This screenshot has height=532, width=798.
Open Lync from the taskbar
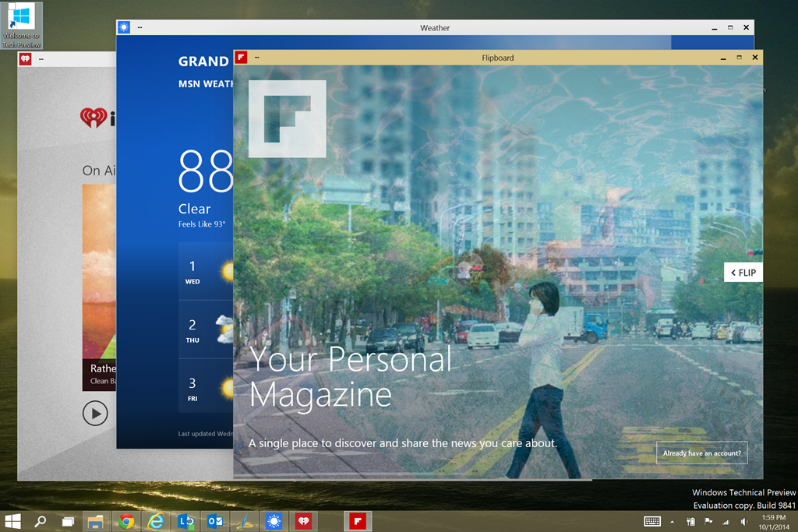(185, 521)
